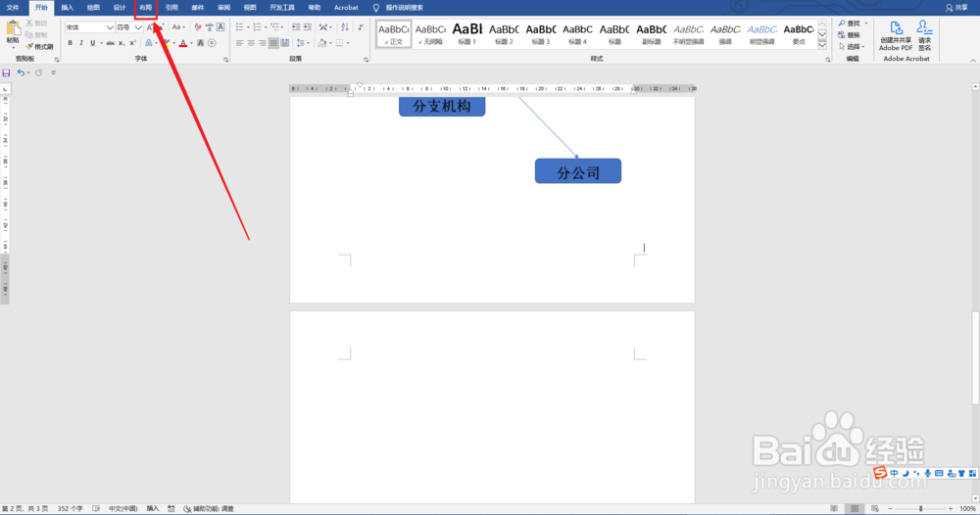The image size is (980, 515).
Task: Click the character shading (gray A) icon
Action: (x=201, y=43)
